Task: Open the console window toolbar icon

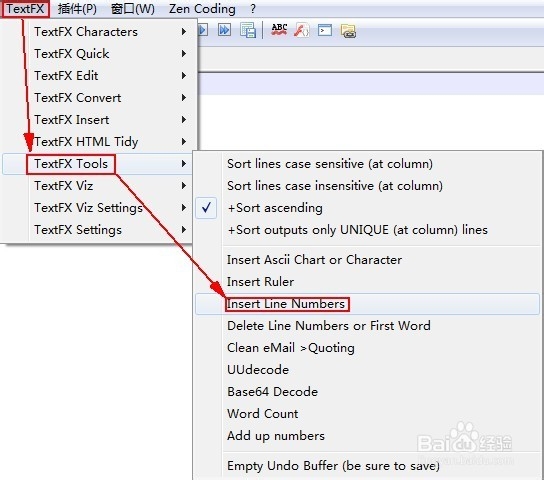Action: click(325, 30)
